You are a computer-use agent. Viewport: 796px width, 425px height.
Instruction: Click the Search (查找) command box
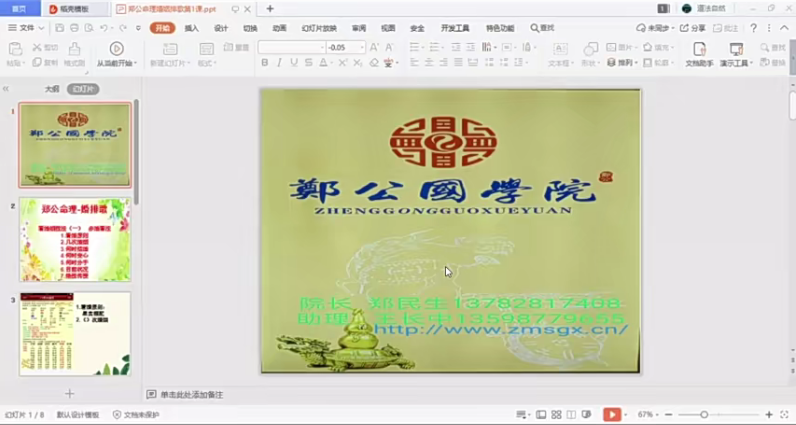pos(543,28)
